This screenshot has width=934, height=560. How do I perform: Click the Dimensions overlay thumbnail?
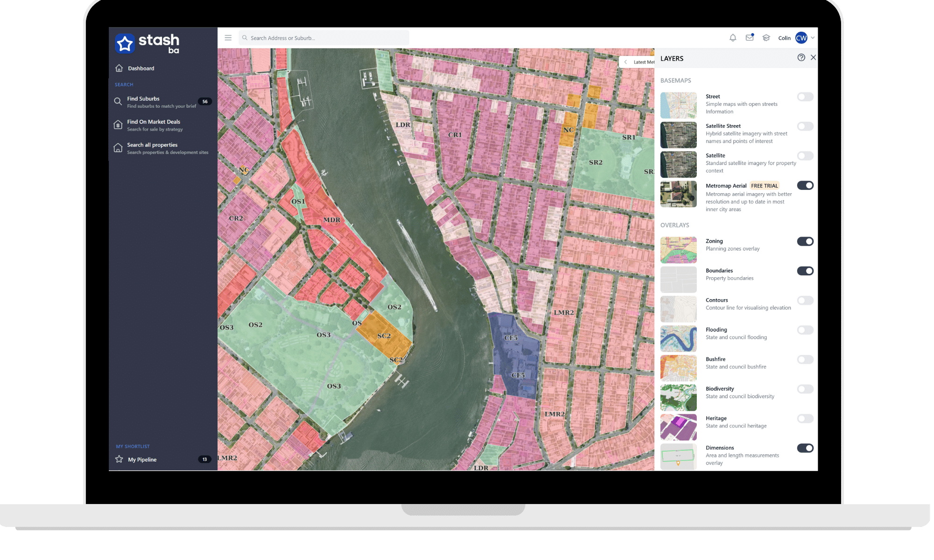[x=679, y=457]
